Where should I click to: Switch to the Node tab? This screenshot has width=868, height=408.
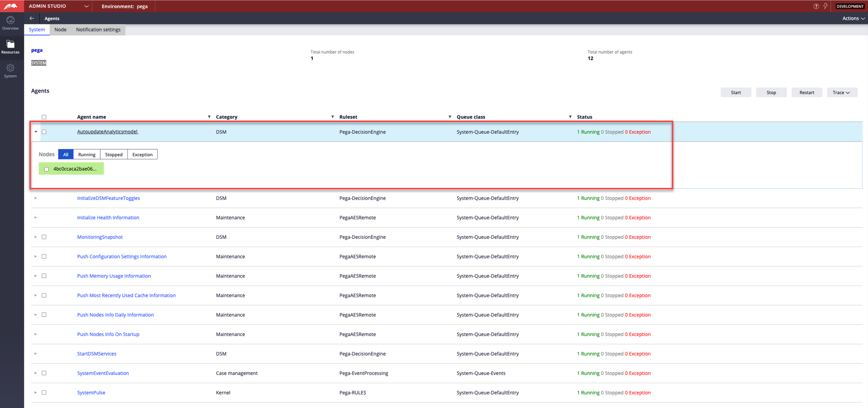(x=60, y=29)
